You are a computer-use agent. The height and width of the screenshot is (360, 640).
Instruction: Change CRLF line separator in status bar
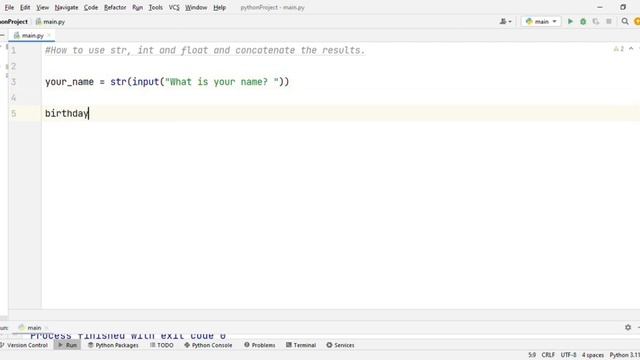548,355
